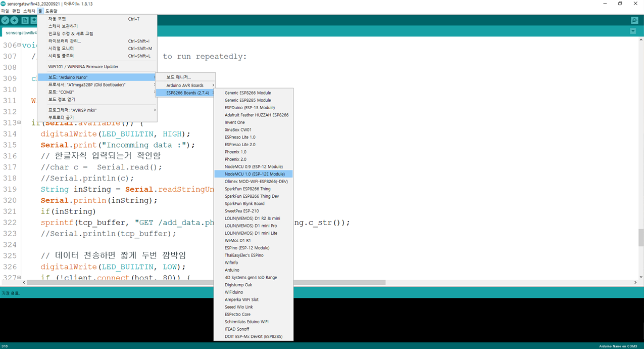The image size is (644, 349).
Task: Pick SweetPea ESP-210
Action: coord(254,211)
